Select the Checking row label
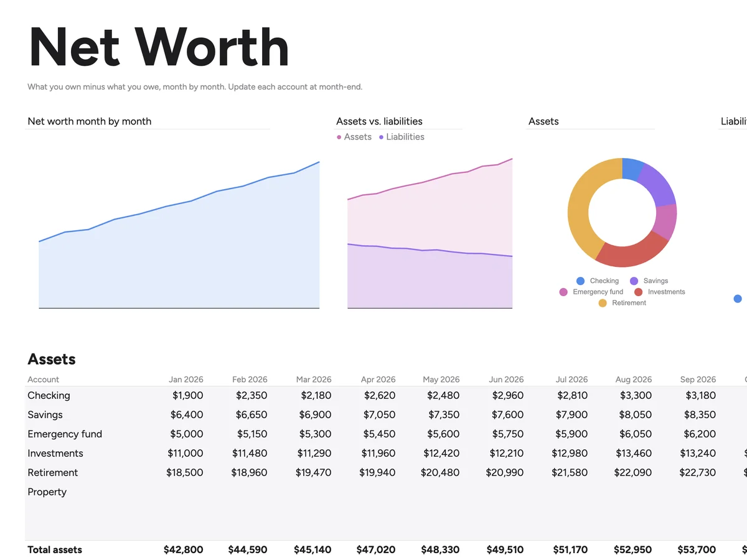Viewport: 747px width, 560px height. [x=49, y=396]
